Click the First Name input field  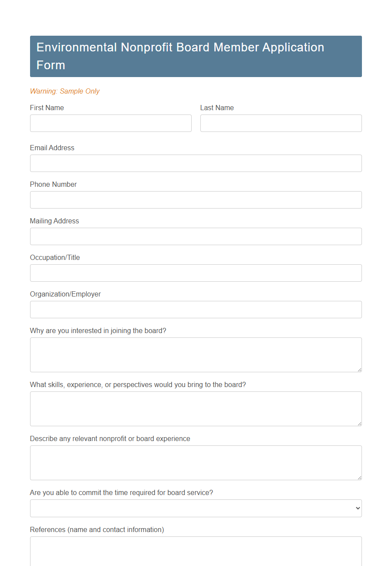point(110,123)
